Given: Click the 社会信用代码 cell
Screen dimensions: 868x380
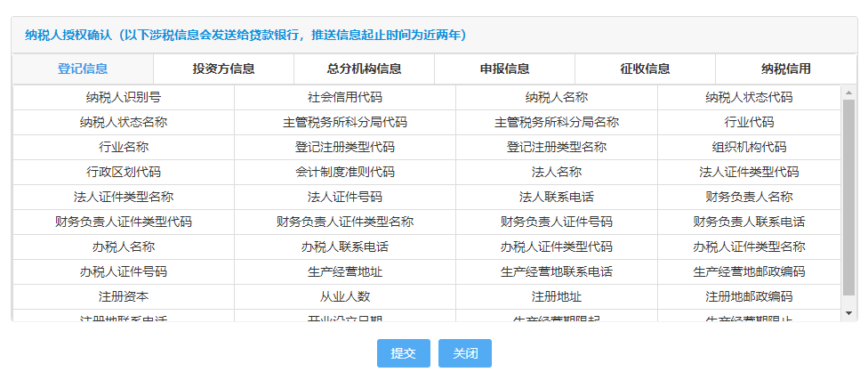Looking at the screenshot, I should (345, 98).
